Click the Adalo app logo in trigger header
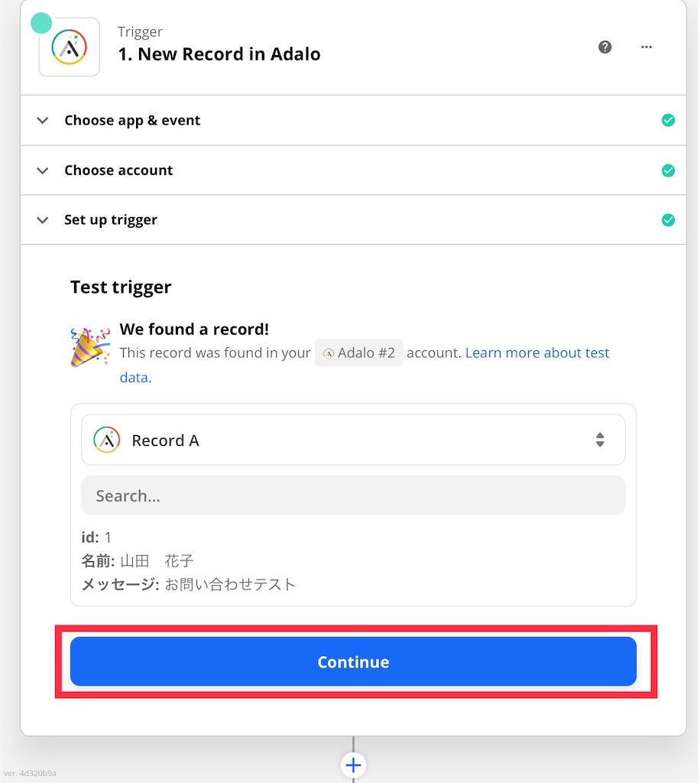700x783 pixels. [70, 47]
